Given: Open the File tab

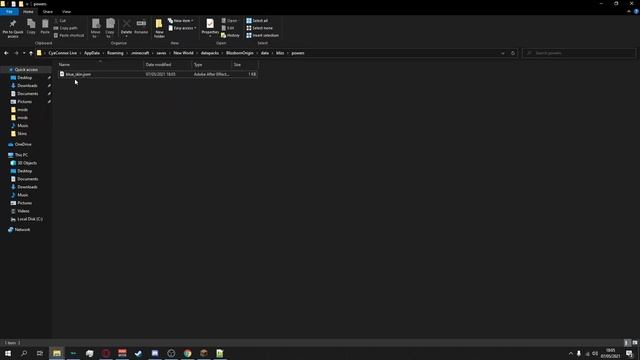Looking at the screenshot, I should point(9,12).
